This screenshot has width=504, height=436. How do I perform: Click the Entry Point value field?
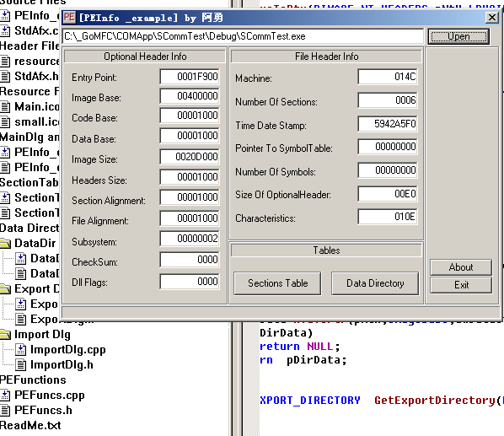coord(190,77)
